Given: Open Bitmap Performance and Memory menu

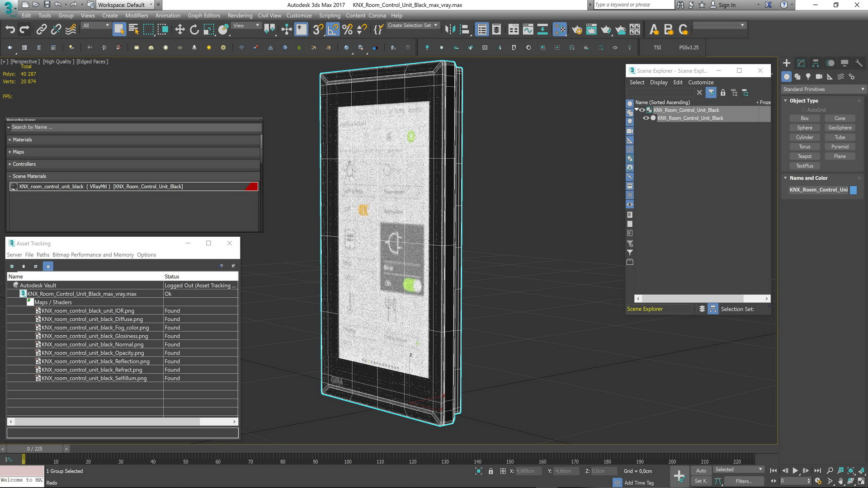Looking at the screenshot, I should click(93, 255).
